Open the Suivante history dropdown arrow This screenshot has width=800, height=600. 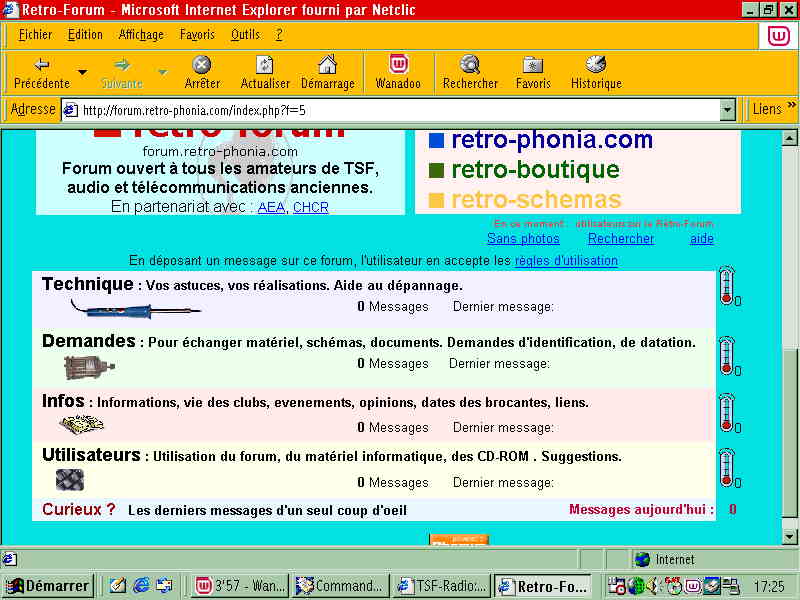(162, 72)
